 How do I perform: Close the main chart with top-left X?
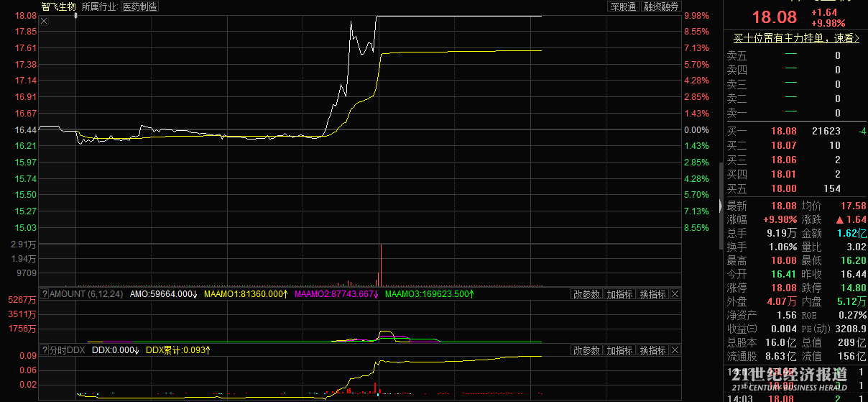coord(44,21)
